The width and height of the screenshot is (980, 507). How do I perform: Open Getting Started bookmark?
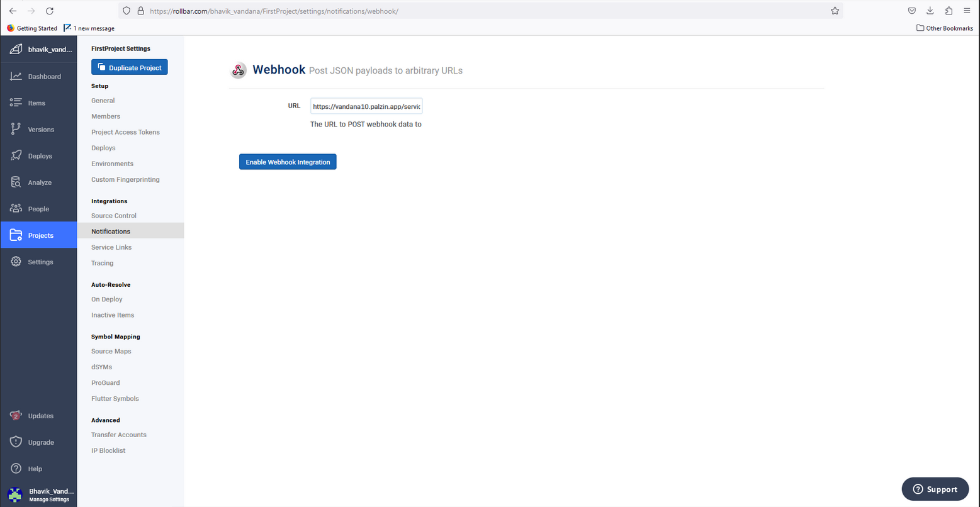pos(32,28)
